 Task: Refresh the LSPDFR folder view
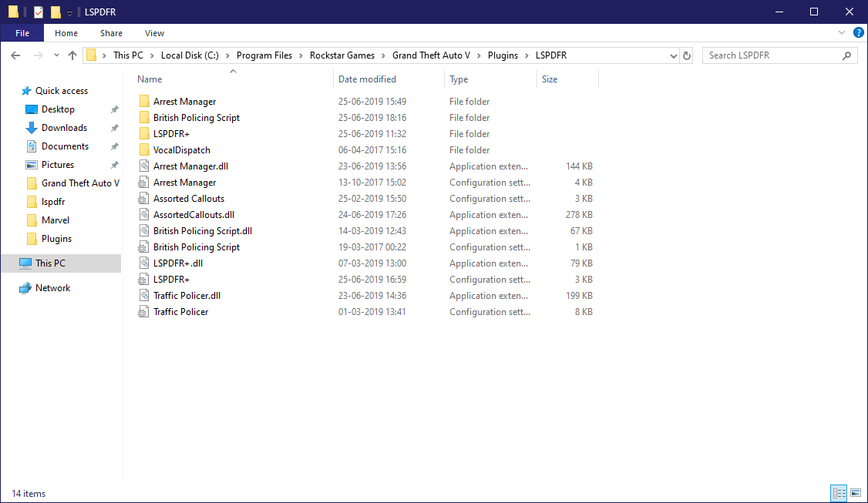pos(686,55)
